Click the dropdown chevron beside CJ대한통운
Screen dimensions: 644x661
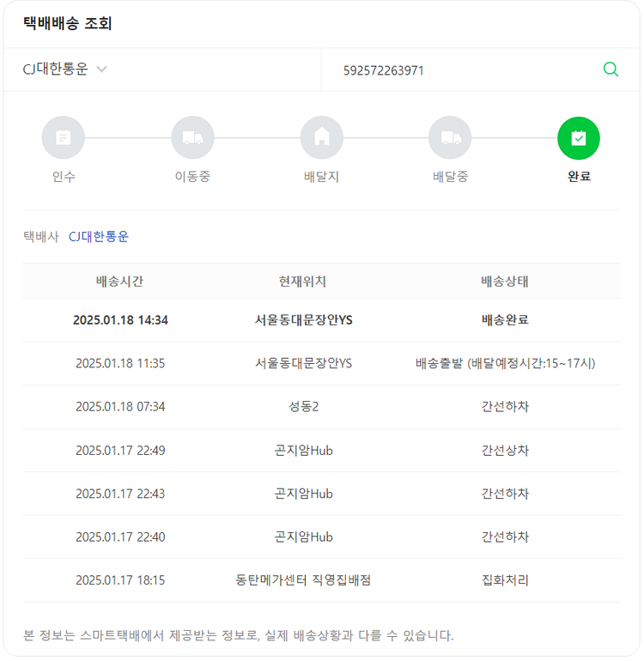point(101,70)
